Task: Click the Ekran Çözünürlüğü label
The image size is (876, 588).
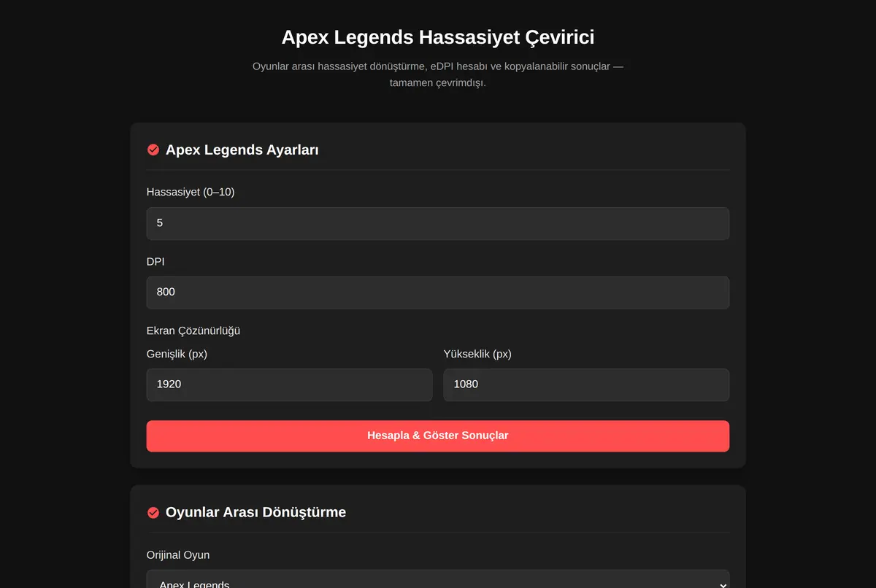Action: (x=193, y=330)
